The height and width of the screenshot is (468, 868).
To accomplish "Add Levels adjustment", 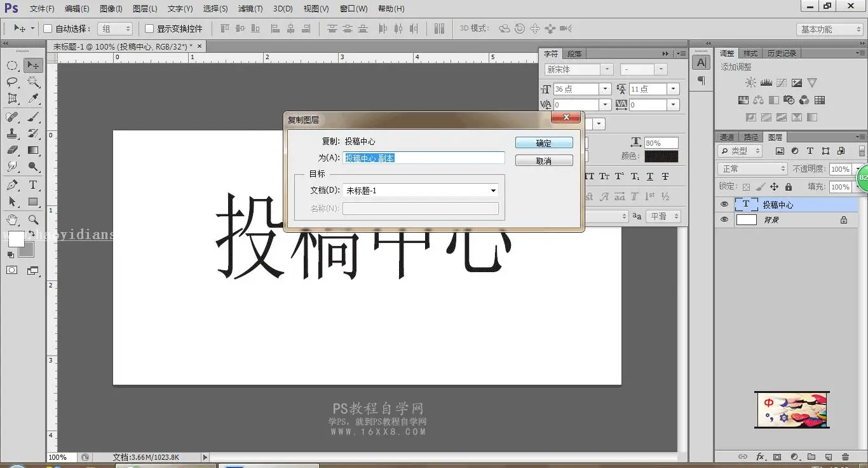I will coord(766,83).
